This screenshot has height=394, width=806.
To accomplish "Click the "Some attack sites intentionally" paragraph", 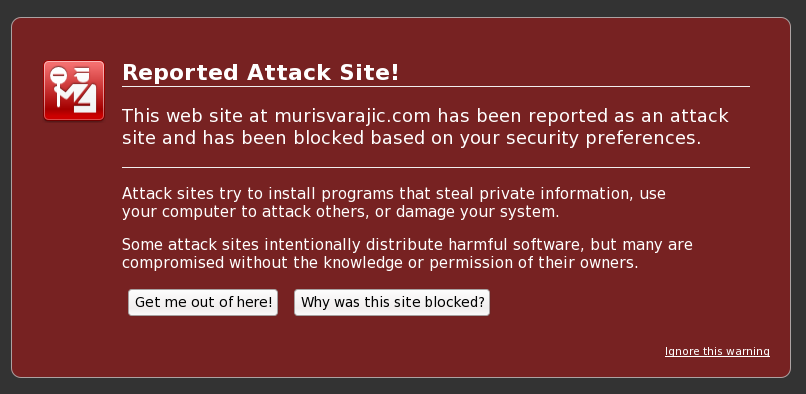I will click(407, 254).
